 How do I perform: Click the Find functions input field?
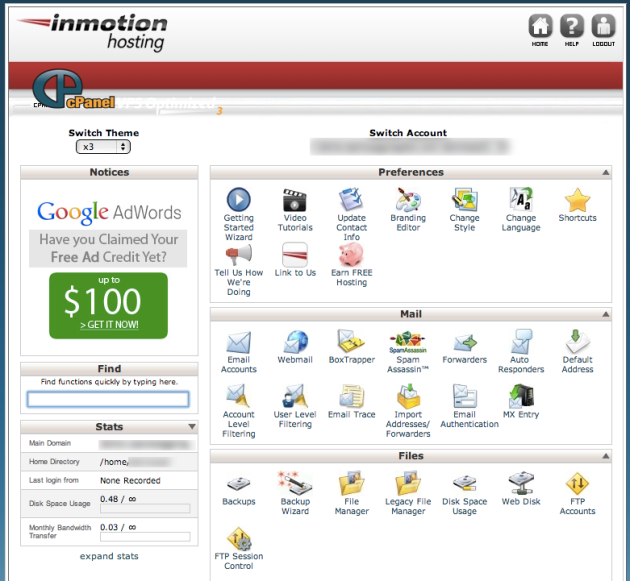(x=108, y=399)
